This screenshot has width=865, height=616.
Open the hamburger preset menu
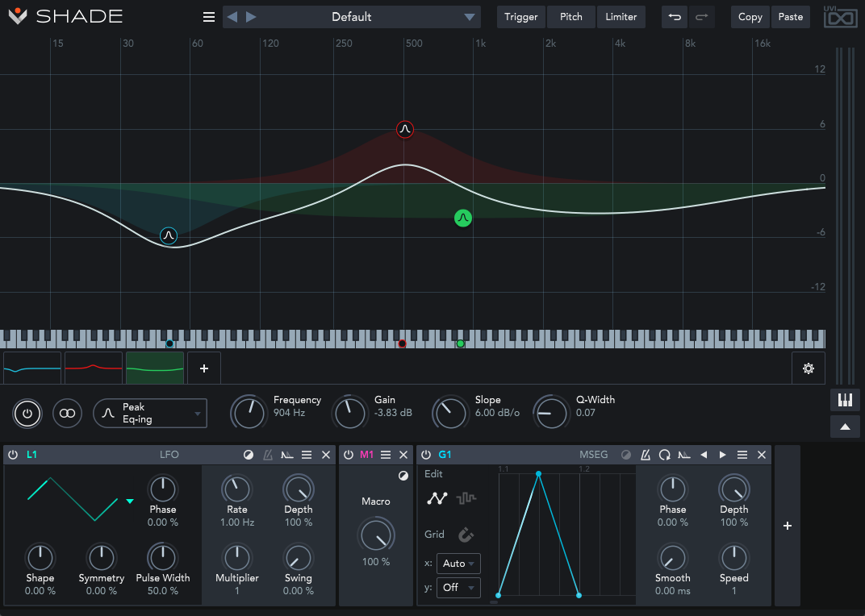(209, 17)
